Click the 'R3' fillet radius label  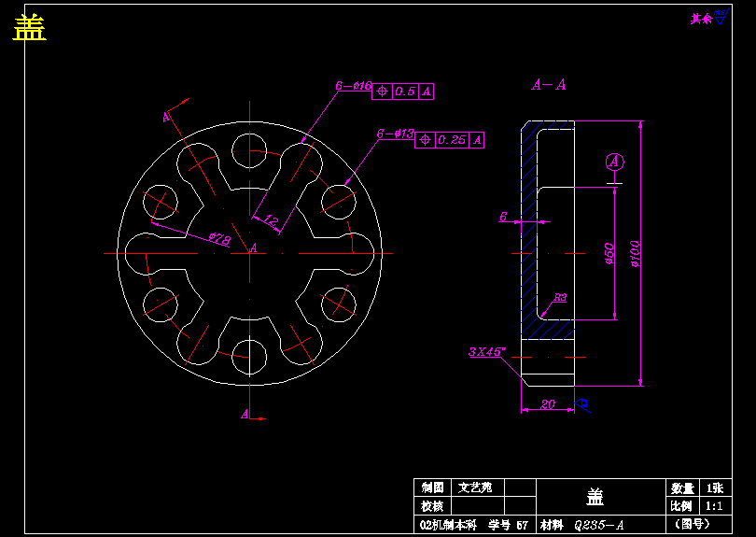(559, 298)
